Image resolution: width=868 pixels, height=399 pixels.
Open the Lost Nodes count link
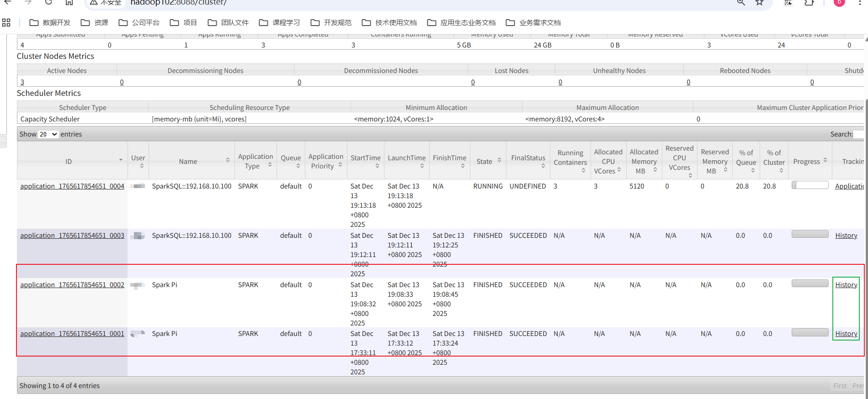pyautogui.click(x=473, y=82)
